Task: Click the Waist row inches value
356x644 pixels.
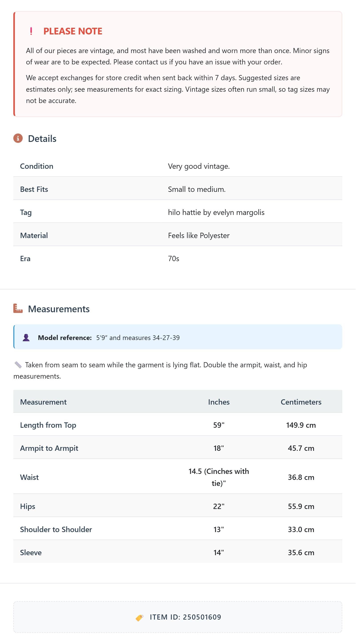Action: click(219, 477)
